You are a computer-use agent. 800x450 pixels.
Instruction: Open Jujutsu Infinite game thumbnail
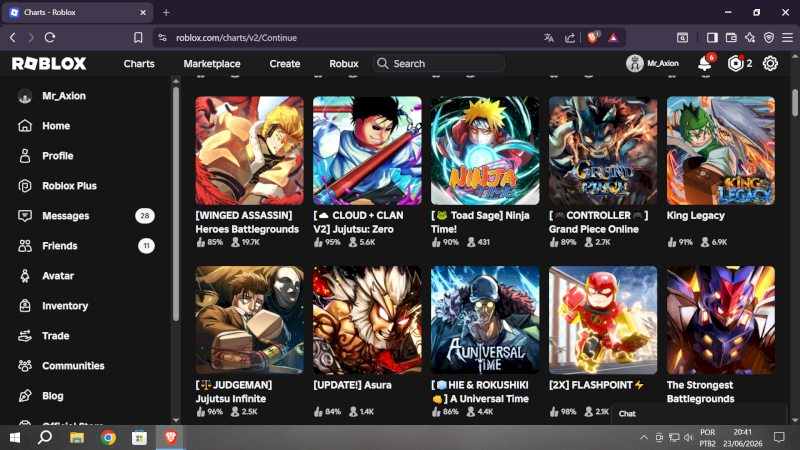249,320
